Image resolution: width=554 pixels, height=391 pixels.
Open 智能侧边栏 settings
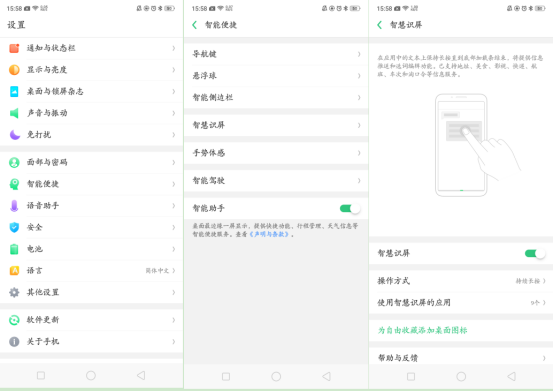coord(276,97)
